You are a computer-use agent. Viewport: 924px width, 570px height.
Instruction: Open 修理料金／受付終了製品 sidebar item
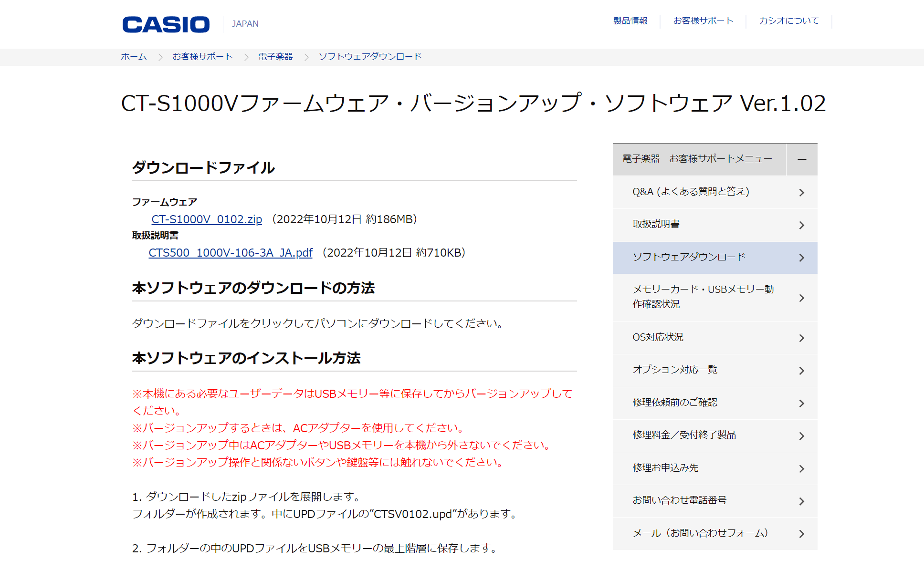[x=684, y=435]
